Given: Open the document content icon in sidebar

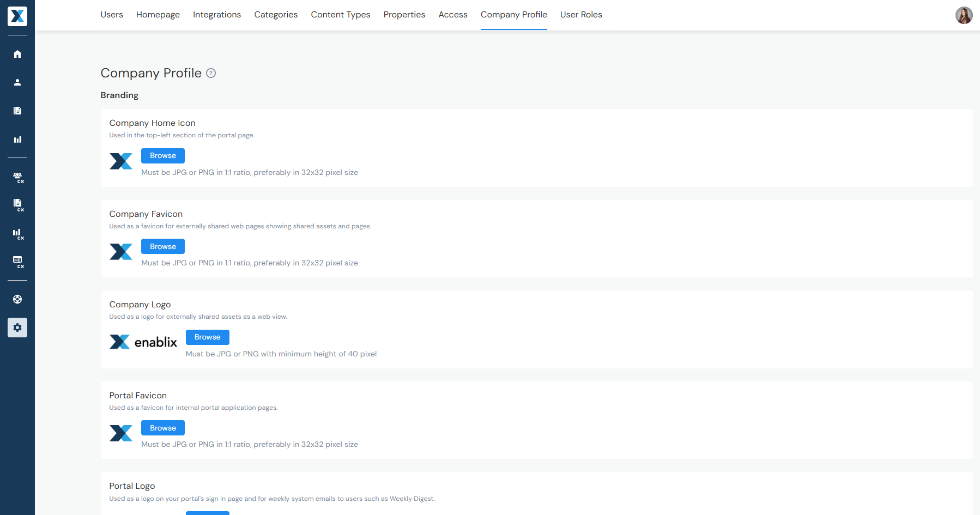Looking at the screenshot, I should click(x=17, y=111).
